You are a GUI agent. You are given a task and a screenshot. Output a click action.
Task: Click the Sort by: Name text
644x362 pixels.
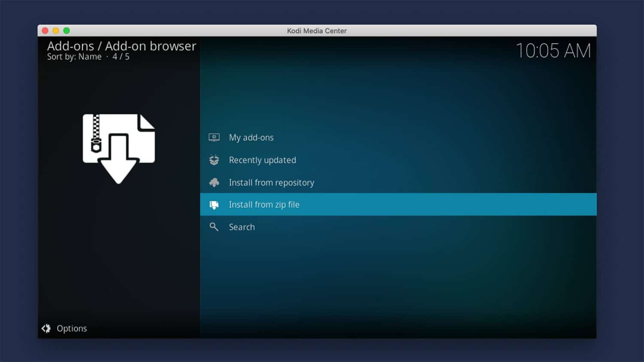tap(74, 57)
